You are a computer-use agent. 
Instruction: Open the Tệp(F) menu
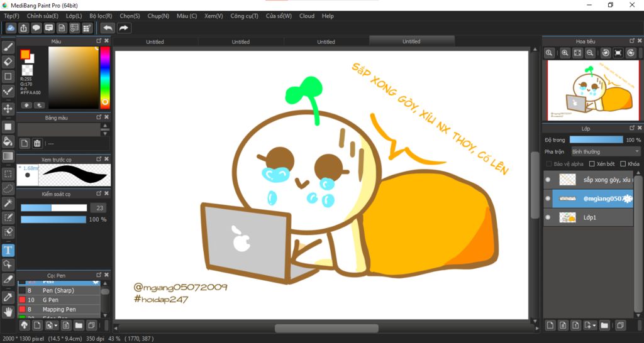click(x=11, y=16)
